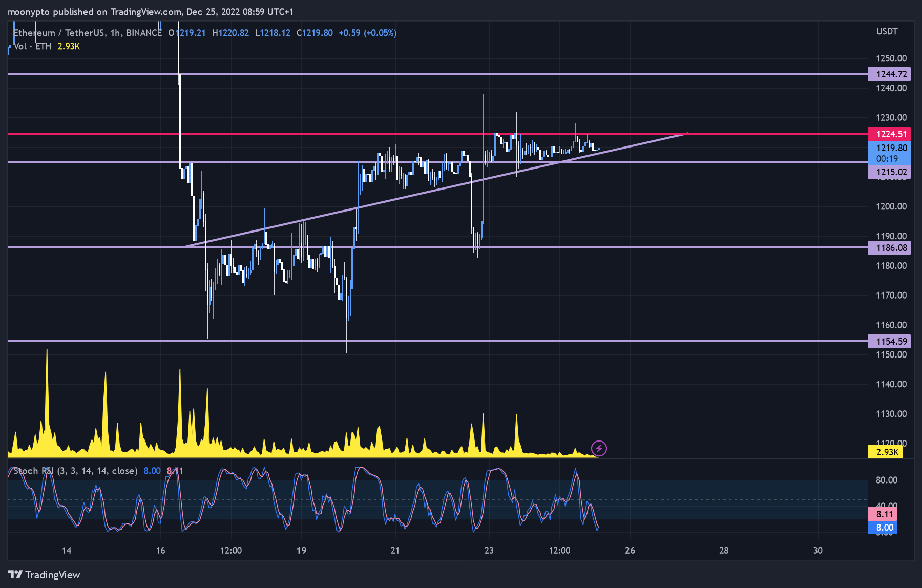The image size is (922, 588).
Task: Click the 1130.00 price axis value
Action: [891, 414]
